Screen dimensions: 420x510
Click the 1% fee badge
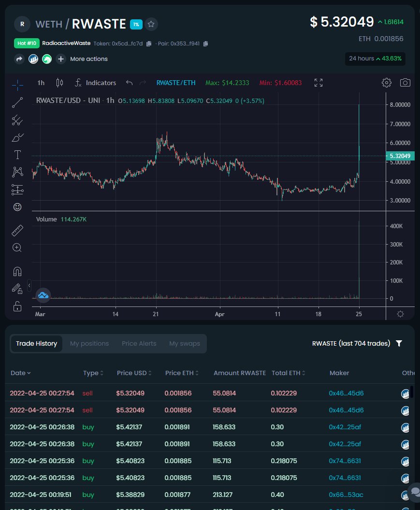[x=136, y=24]
